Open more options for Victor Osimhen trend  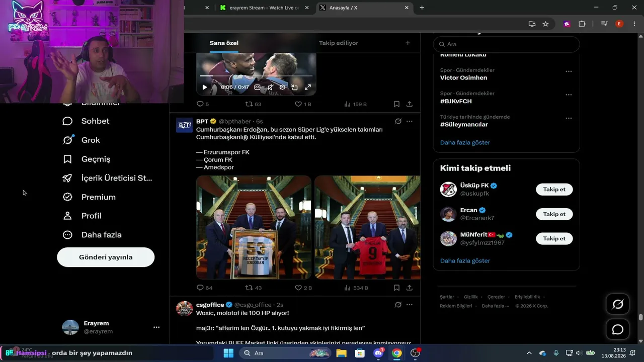569,71
